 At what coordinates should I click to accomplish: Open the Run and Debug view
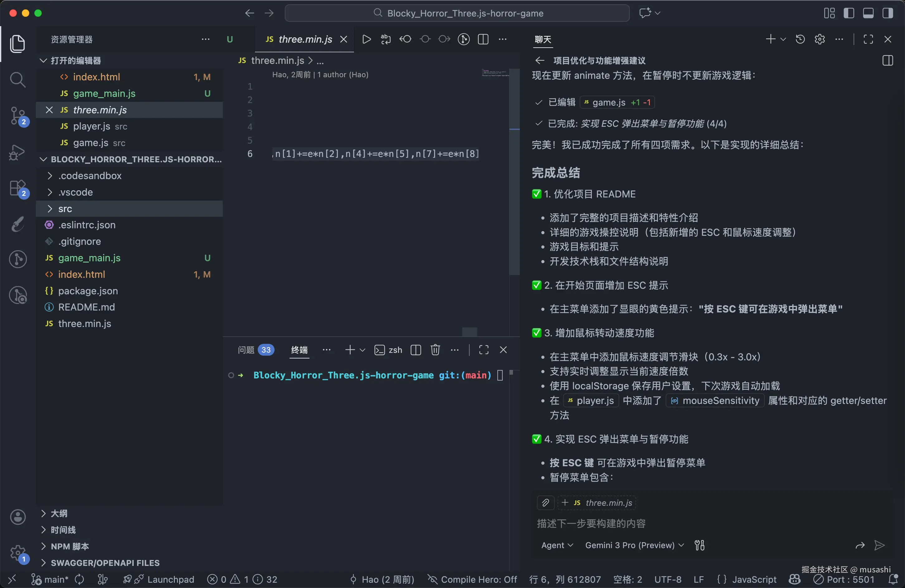point(17,152)
